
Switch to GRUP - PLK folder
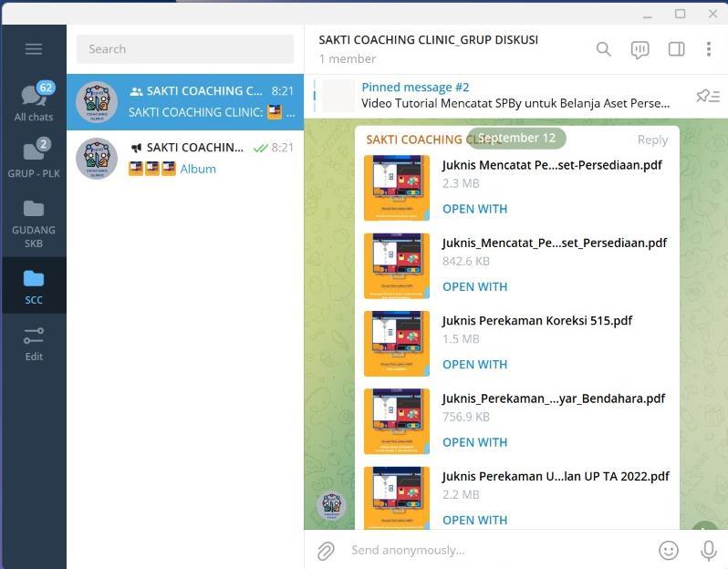pyautogui.click(x=34, y=160)
